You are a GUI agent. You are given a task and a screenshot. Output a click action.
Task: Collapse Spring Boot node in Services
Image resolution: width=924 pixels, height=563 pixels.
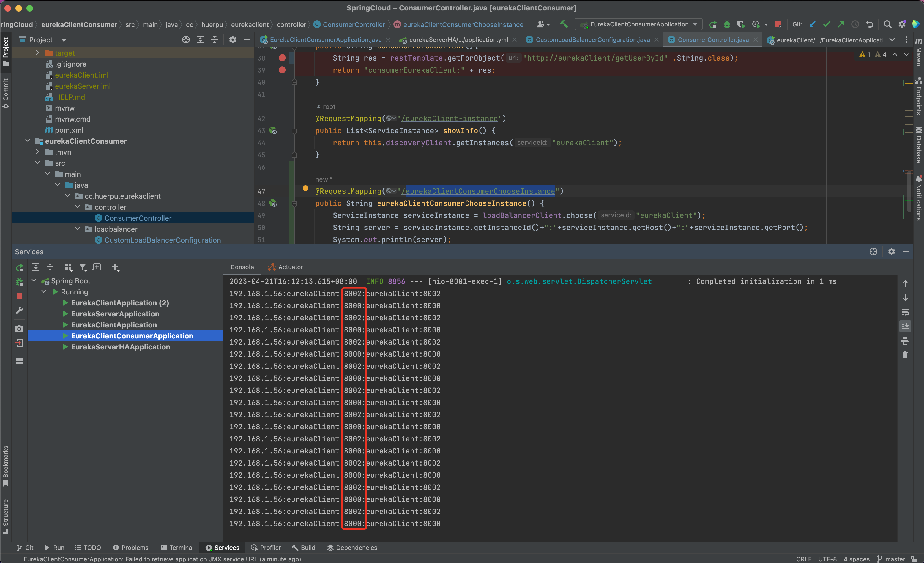34,281
